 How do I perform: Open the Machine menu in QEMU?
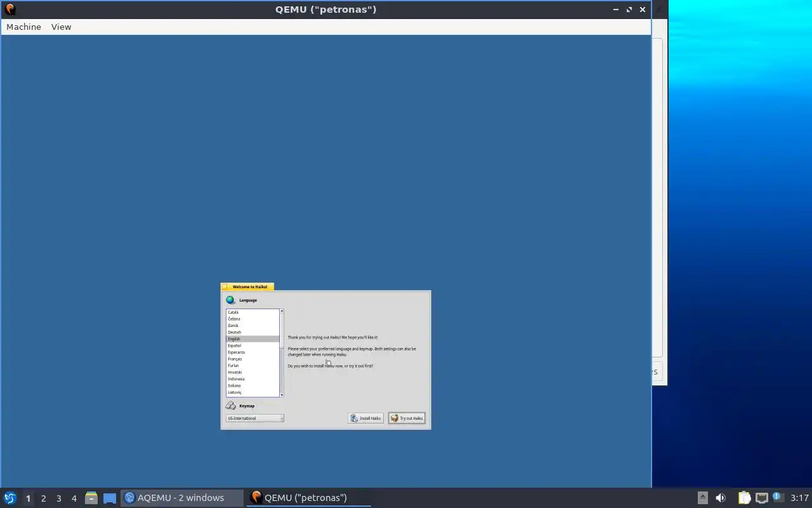[23, 27]
